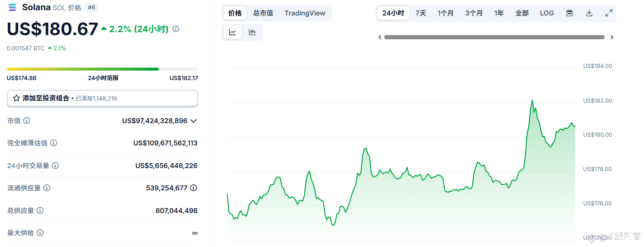
Task: Click the star icon to add to portfolio
Action: click(16, 98)
